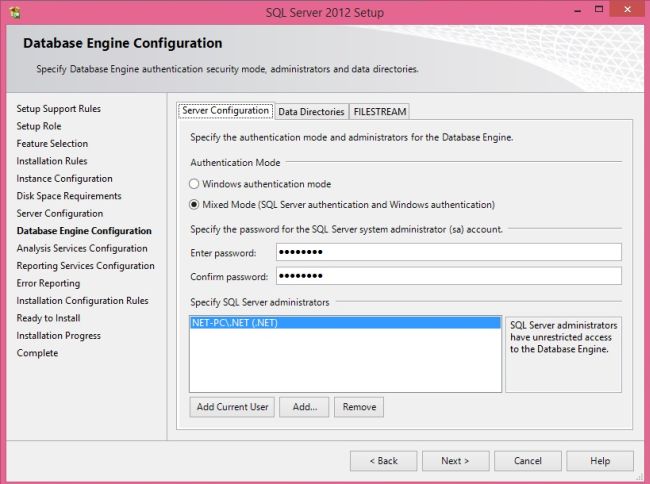Click the Add... button
This screenshot has height=484, width=650.
click(x=304, y=407)
